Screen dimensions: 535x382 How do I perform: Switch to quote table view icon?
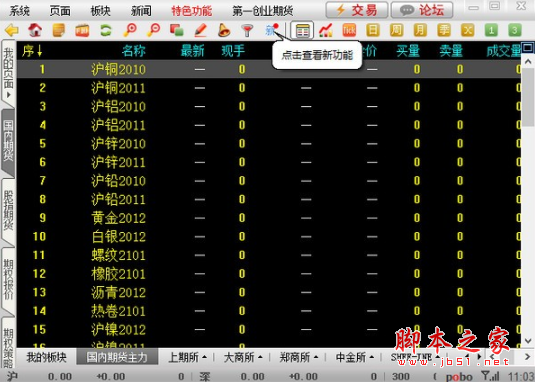[x=302, y=30]
